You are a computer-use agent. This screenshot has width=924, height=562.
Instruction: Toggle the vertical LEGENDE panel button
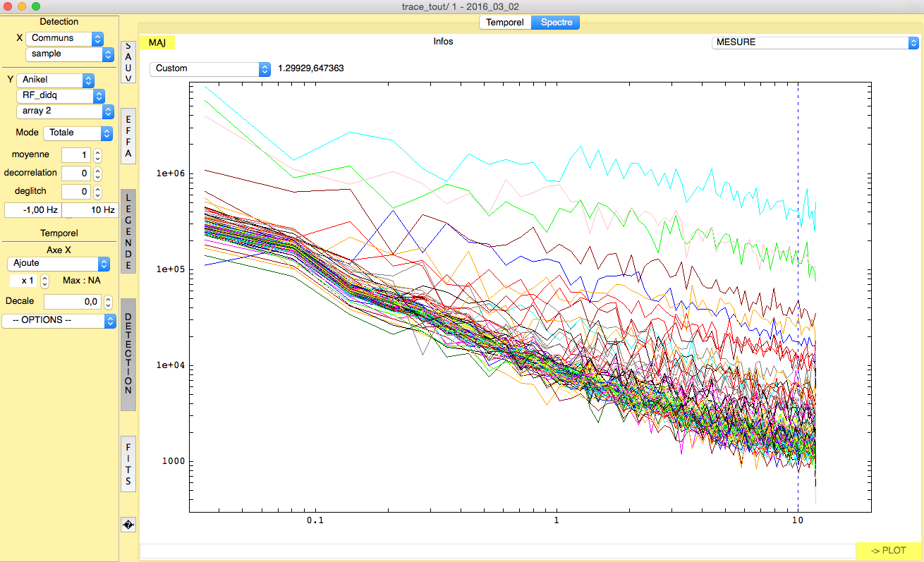[128, 231]
